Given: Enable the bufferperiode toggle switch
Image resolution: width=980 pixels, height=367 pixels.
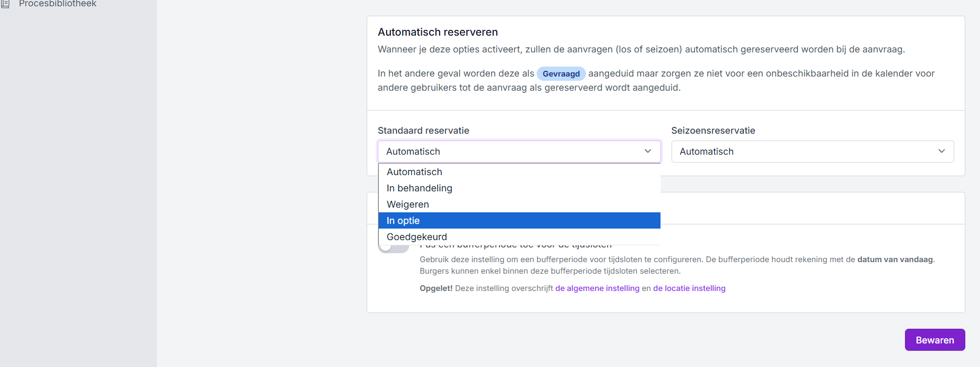Looking at the screenshot, I should (x=393, y=248).
